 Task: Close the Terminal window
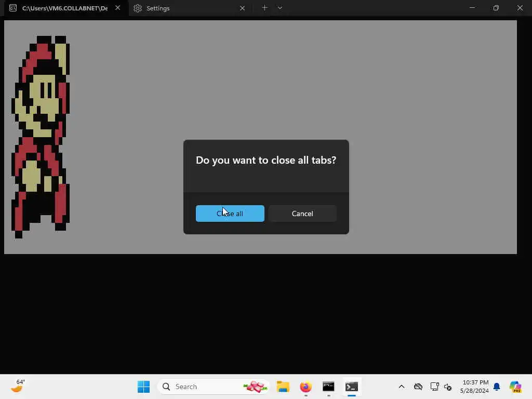click(x=520, y=8)
